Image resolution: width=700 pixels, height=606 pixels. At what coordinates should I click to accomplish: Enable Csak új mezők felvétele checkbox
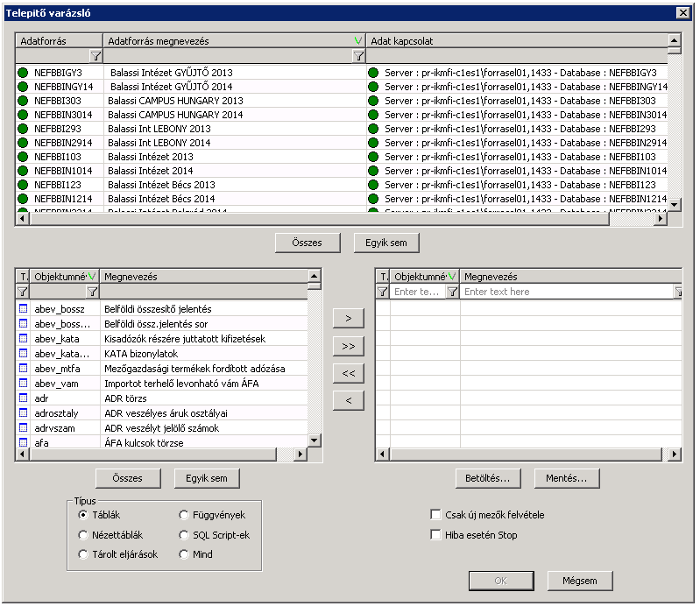[x=435, y=515]
